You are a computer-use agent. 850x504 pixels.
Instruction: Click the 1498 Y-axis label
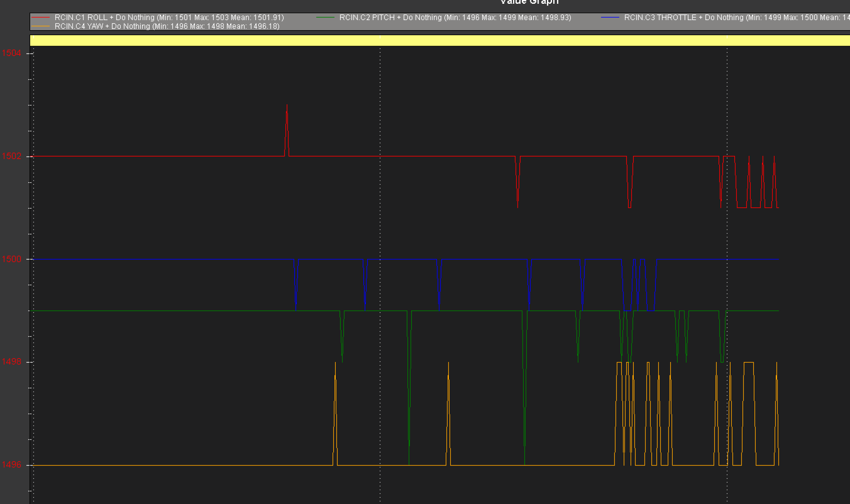click(11, 362)
